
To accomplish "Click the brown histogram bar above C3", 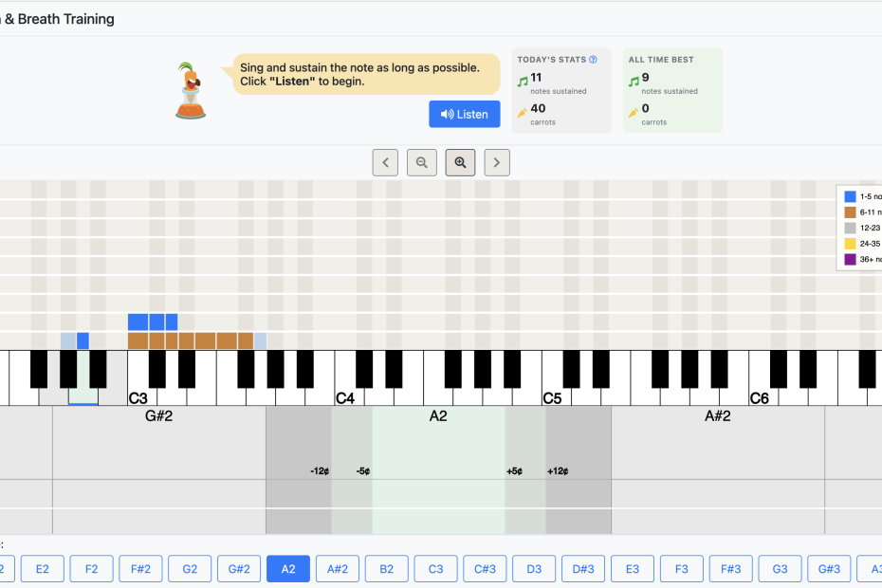I will [138, 341].
